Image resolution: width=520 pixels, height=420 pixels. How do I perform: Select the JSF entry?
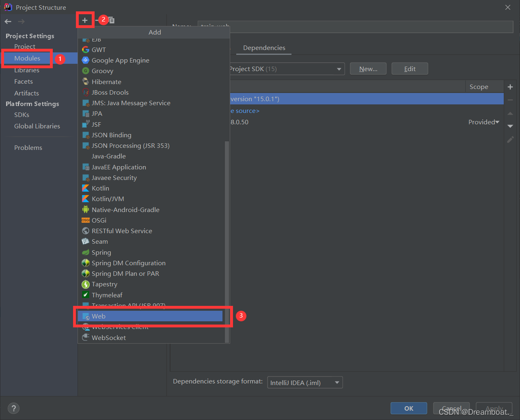click(x=150, y=124)
